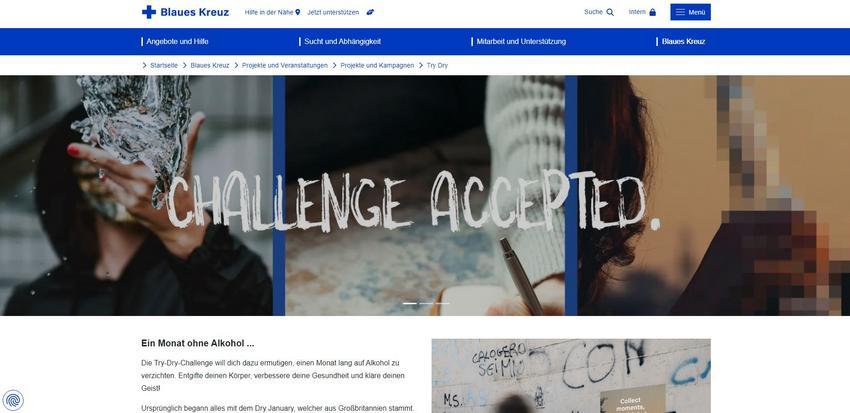This screenshot has width=850, height=413.
Task: Click the Blaues Kreuz cross logo
Action: pyautogui.click(x=149, y=12)
